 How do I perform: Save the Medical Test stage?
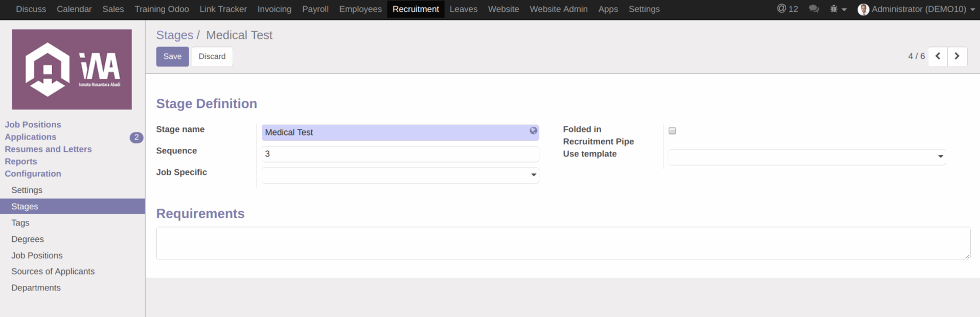click(172, 56)
